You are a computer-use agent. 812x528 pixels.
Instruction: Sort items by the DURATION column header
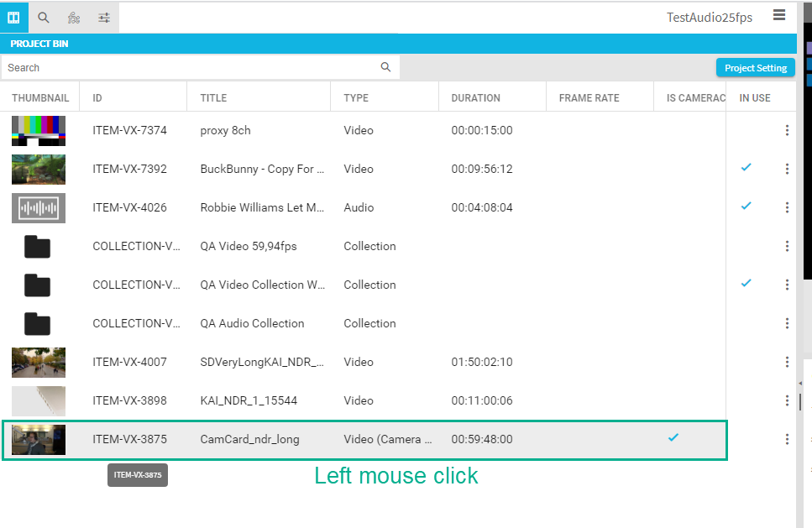pyautogui.click(x=475, y=97)
